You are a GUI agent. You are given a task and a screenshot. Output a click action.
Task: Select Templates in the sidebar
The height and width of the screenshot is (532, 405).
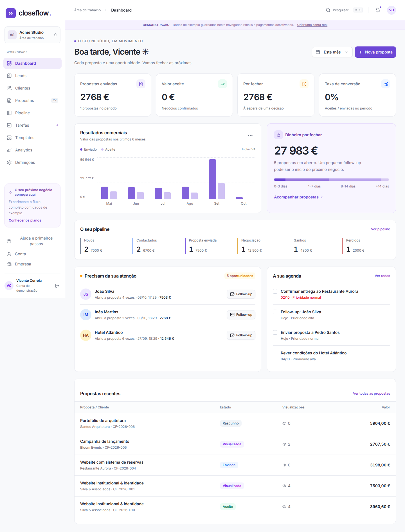tap(32, 138)
